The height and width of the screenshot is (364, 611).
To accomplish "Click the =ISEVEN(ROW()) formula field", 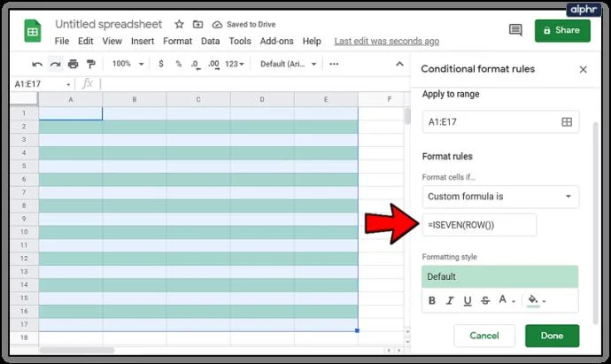I will (x=479, y=225).
